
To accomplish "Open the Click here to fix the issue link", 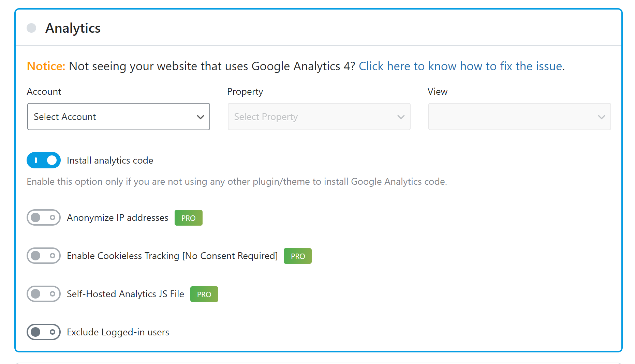I will (x=460, y=66).
